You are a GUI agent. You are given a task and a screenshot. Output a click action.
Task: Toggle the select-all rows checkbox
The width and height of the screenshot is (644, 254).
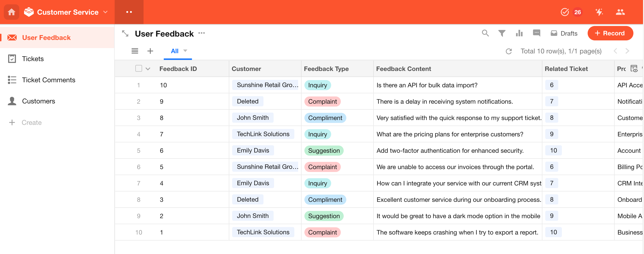[138, 69]
